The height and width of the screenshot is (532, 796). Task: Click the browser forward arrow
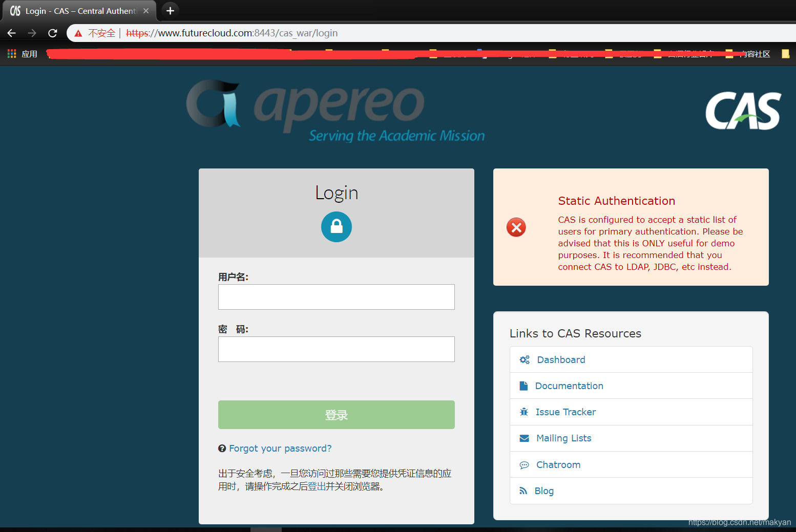32,33
